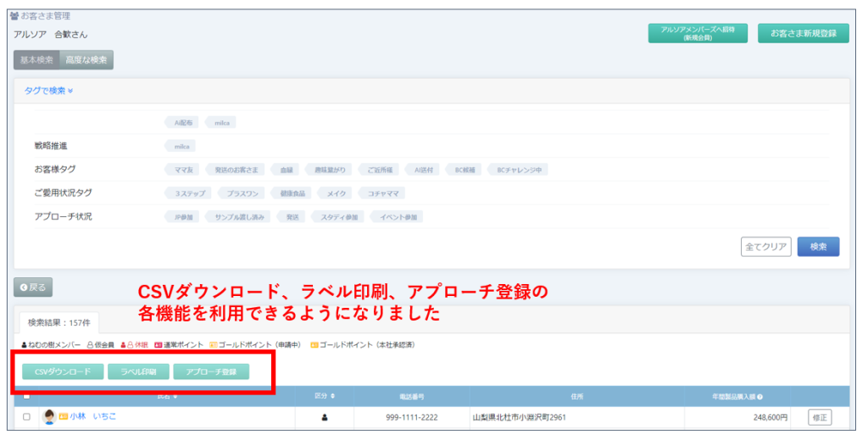This screenshot has width=868, height=441.
Task: Click the ラベル印刷 button
Action: 138,371
